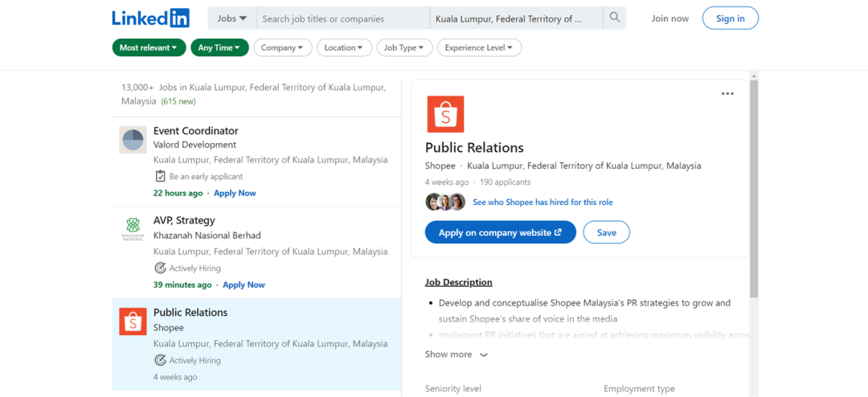Screen dimensions: 868x397
Task: Click Show more in job description
Action: pyautogui.click(x=456, y=354)
